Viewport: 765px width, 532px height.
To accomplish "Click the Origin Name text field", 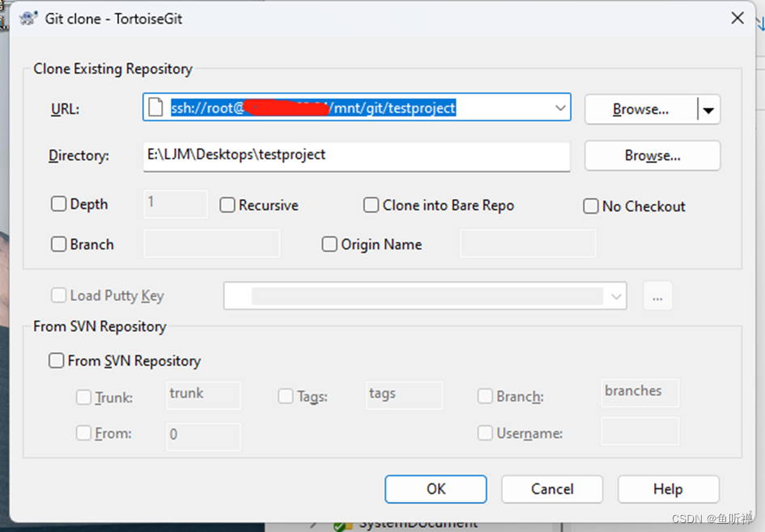I will pos(528,244).
